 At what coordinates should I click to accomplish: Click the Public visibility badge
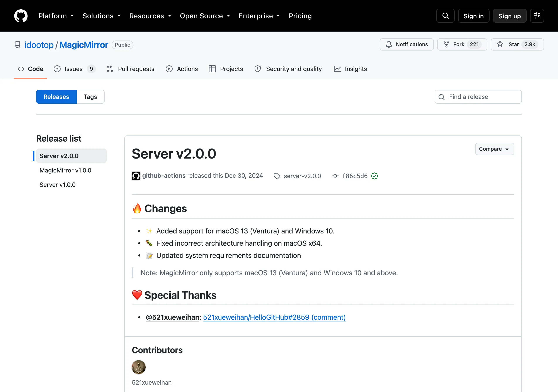(x=122, y=45)
